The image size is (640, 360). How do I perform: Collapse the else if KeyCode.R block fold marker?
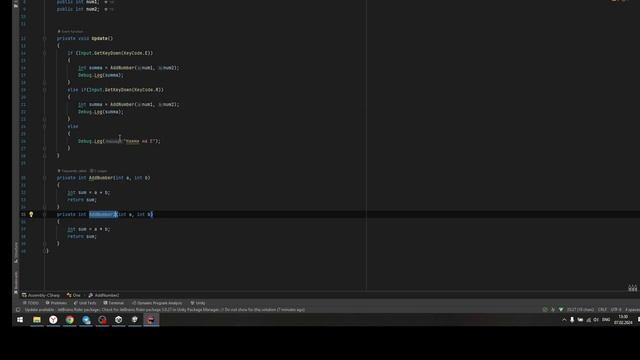click(x=44, y=90)
